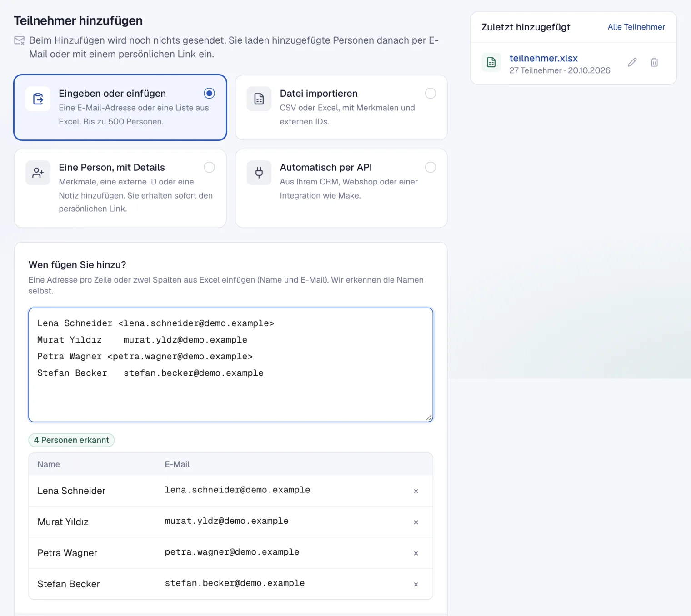Image resolution: width=691 pixels, height=616 pixels.
Task: Click the Name column header
Action: coord(49,464)
